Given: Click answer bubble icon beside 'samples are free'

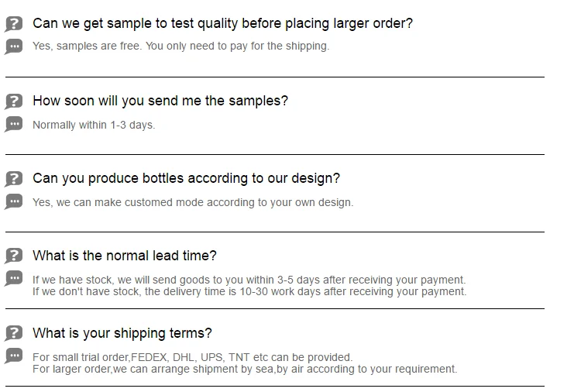Looking at the screenshot, I should point(14,46).
